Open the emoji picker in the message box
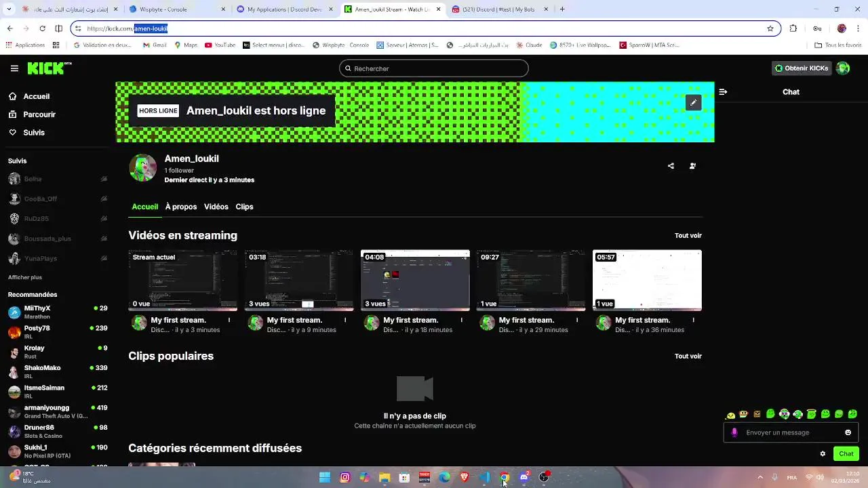Viewport: 868px width, 488px height. (848, 432)
